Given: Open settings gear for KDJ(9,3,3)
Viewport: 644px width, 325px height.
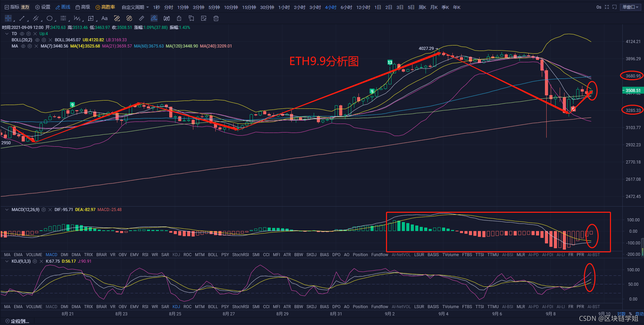Looking at the screenshot, I should tap(35, 261).
